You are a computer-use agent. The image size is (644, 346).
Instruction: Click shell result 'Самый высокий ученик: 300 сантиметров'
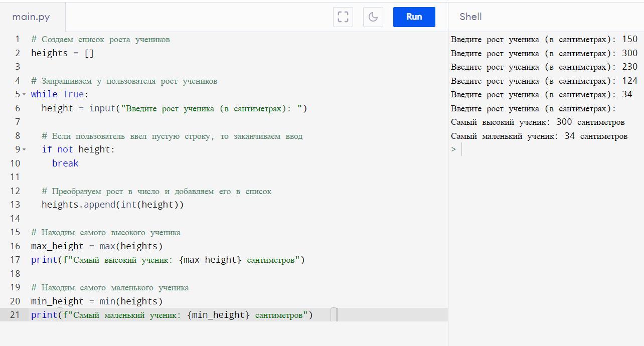pyautogui.click(x=538, y=122)
